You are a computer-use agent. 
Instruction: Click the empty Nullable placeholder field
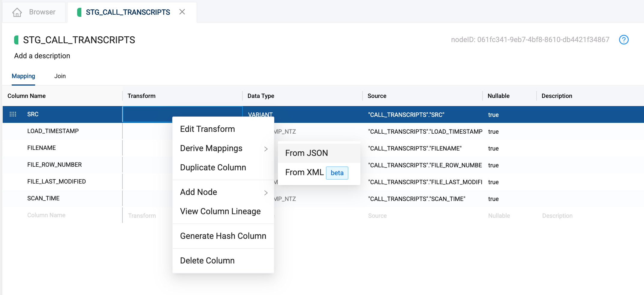499,216
